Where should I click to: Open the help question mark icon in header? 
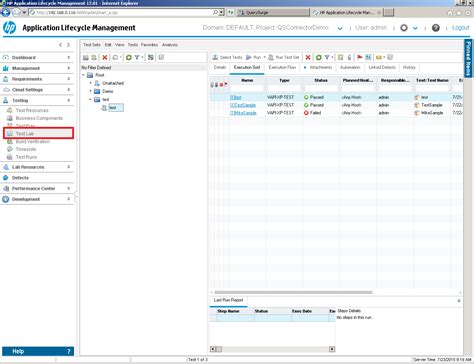click(436, 28)
